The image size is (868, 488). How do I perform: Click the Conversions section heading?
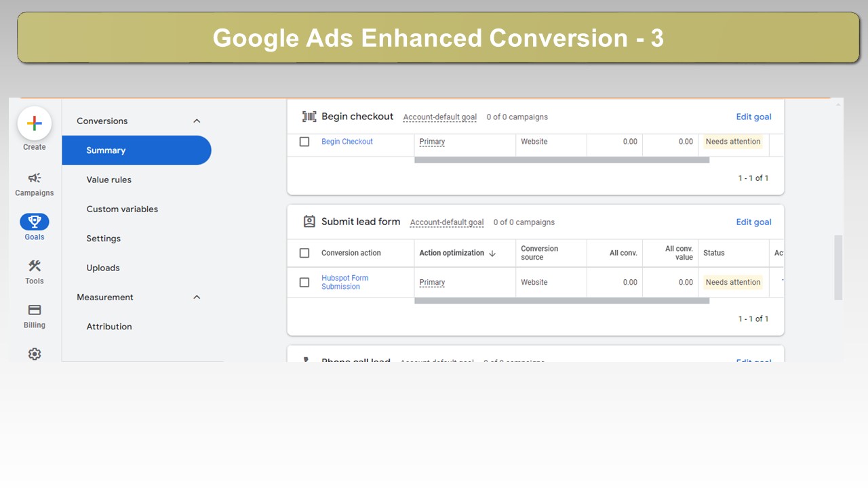(102, 121)
